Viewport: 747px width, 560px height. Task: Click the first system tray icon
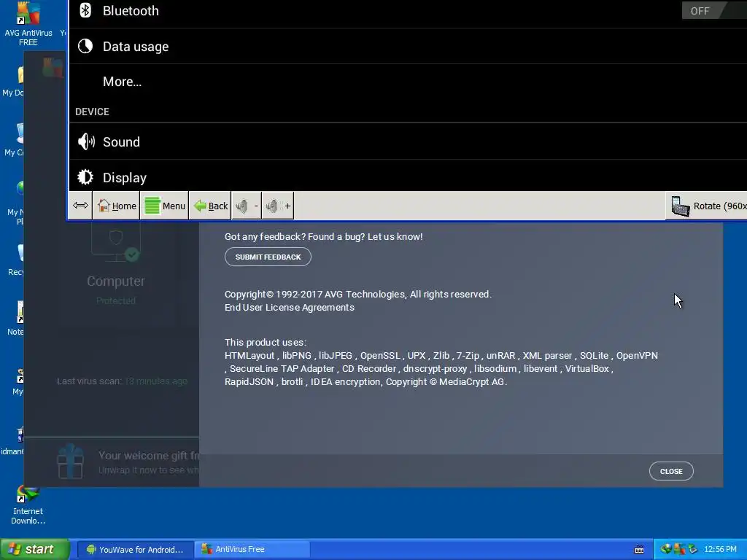[665, 550]
